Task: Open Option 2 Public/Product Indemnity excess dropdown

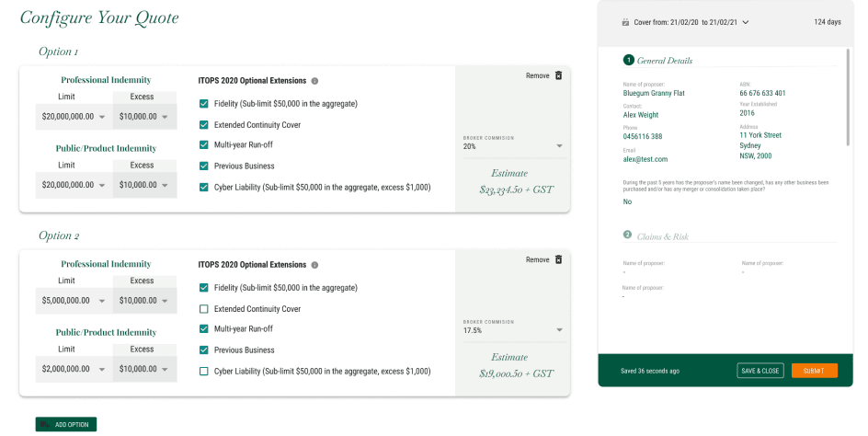Action: pyautogui.click(x=144, y=369)
